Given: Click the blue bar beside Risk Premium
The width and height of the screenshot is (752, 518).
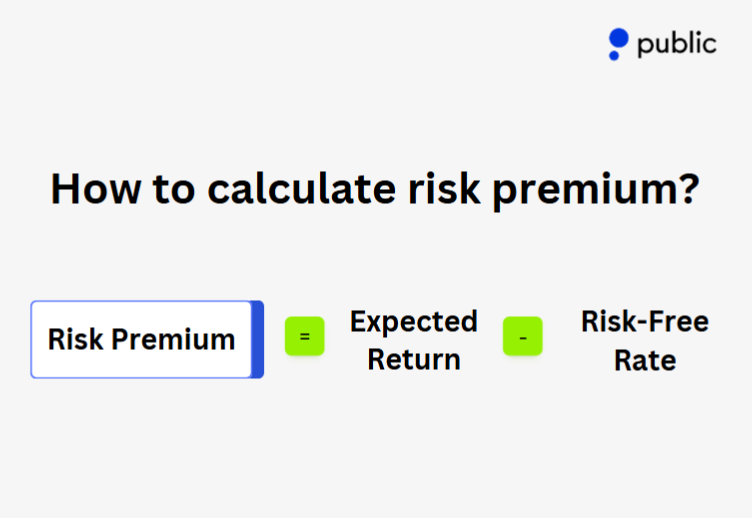Looking at the screenshot, I should pyautogui.click(x=257, y=339).
